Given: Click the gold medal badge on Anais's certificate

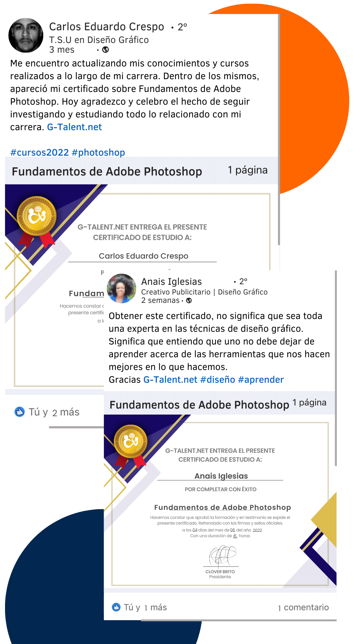Looking at the screenshot, I should (x=131, y=442).
